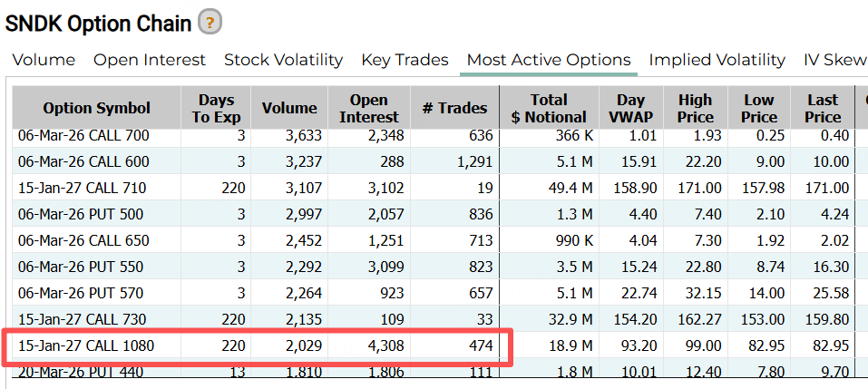Select the Stock Volatility tab
Viewport: 868px width, 389px height.
[x=283, y=60]
